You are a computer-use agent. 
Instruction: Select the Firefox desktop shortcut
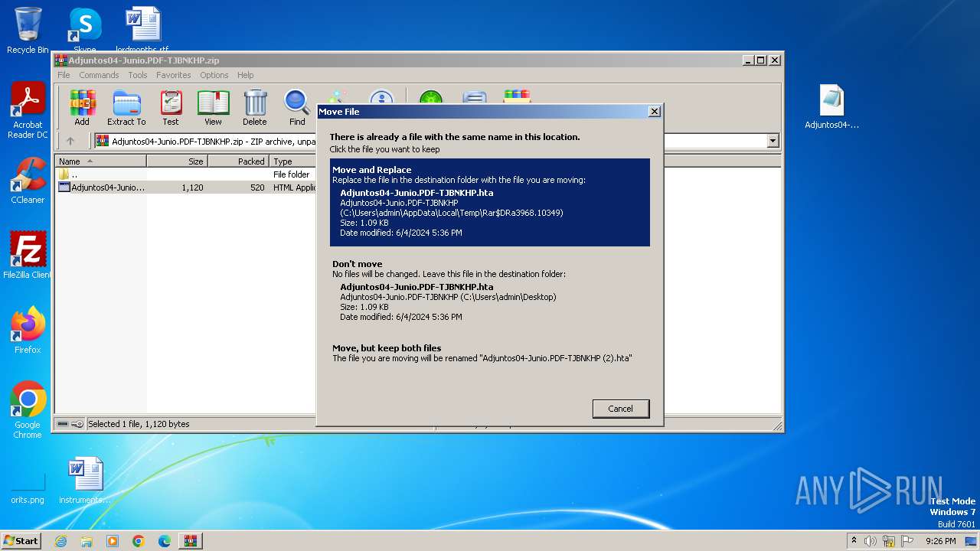point(28,331)
